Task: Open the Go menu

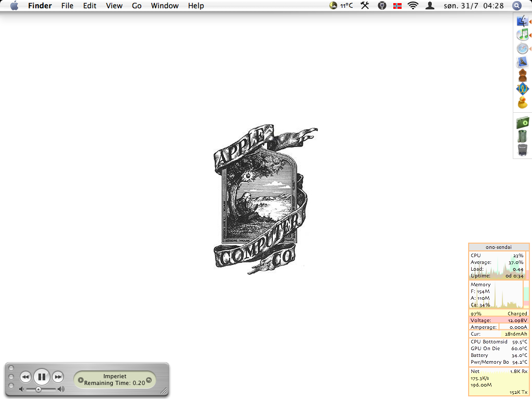Action: [x=137, y=6]
